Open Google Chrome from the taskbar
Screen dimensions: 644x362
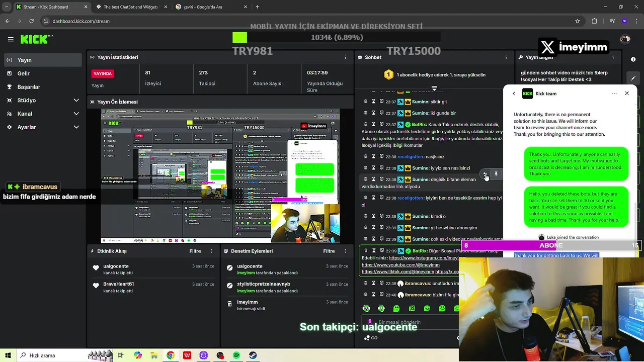(171, 355)
